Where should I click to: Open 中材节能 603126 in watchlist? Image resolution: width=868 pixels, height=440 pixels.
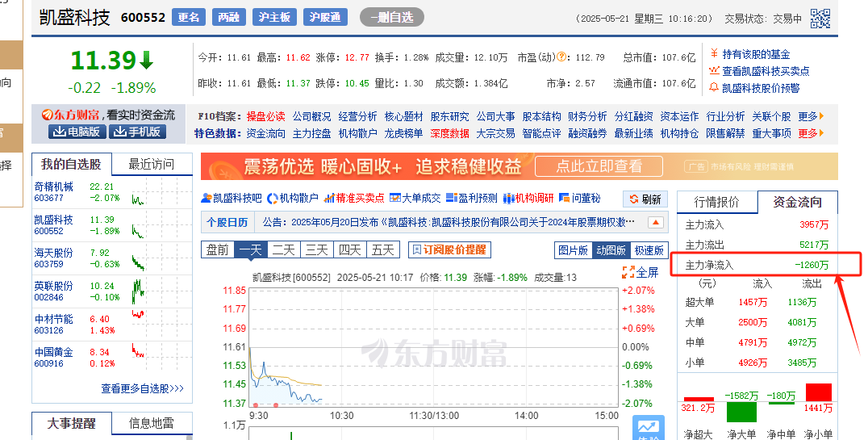coord(54,325)
